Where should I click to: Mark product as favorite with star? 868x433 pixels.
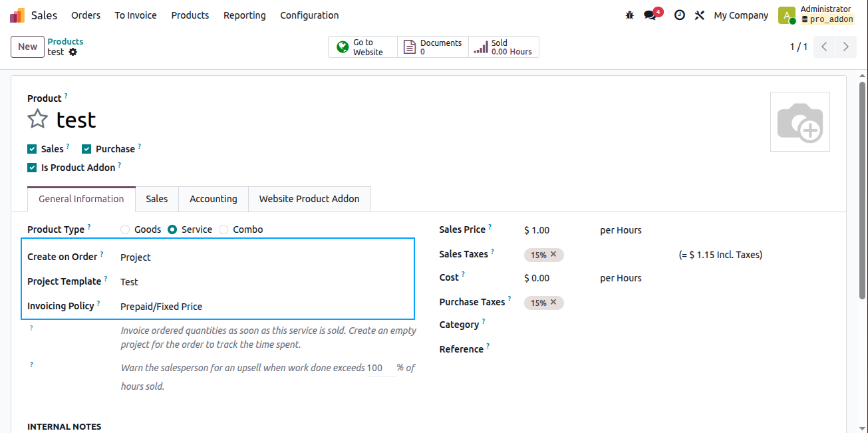[38, 120]
